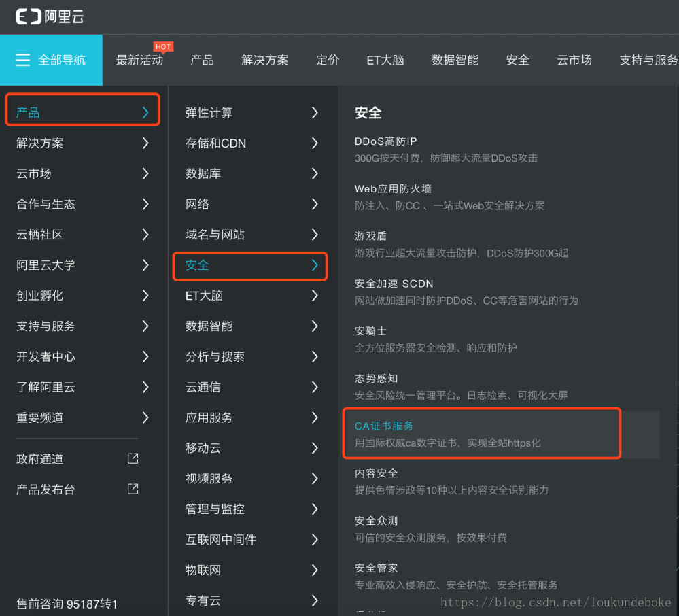
Task: Open 内容安全 product link
Action: [377, 473]
